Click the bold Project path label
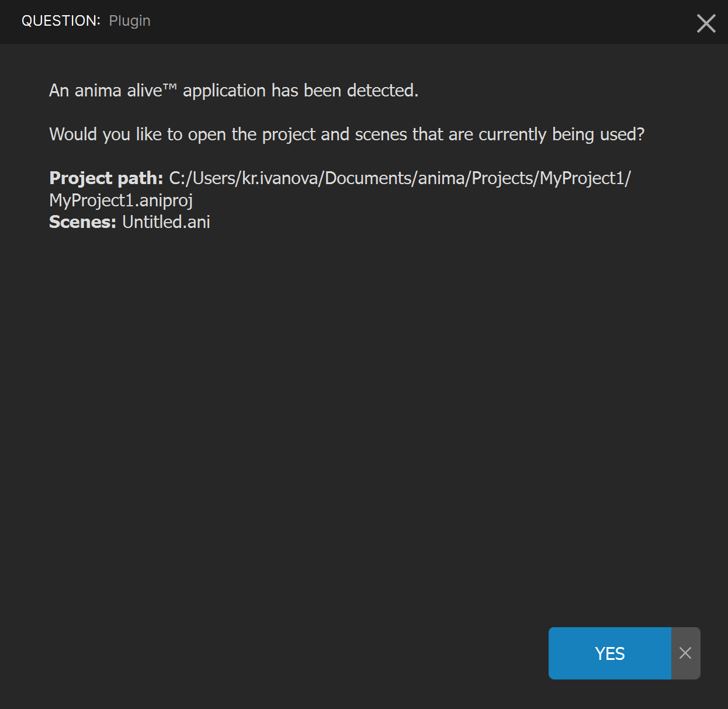728x709 pixels. (x=106, y=178)
